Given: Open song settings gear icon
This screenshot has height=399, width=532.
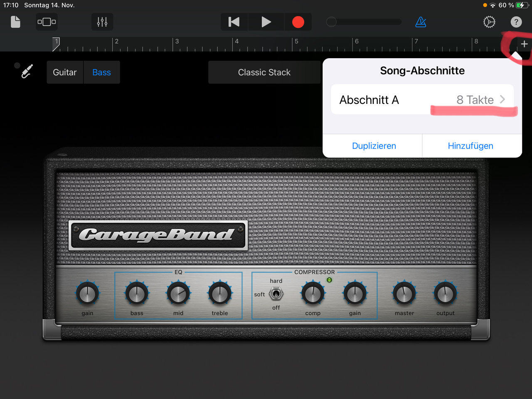Looking at the screenshot, I should coord(489,22).
